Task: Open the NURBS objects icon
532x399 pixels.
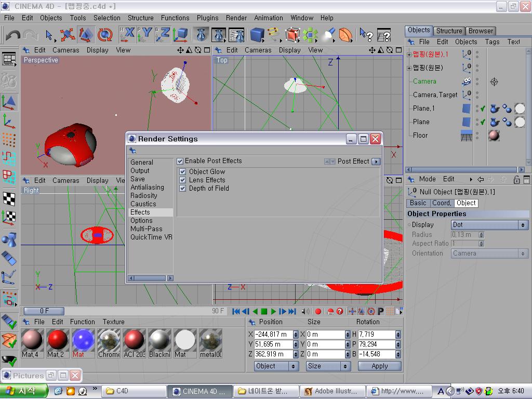Action: pos(292,35)
